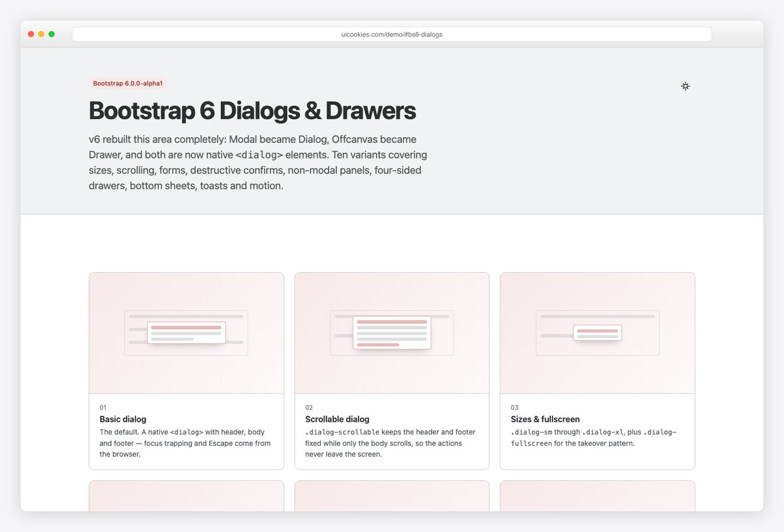Click the Bootstrap 6.0.0-alpha1 badge

click(x=128, y=84)
